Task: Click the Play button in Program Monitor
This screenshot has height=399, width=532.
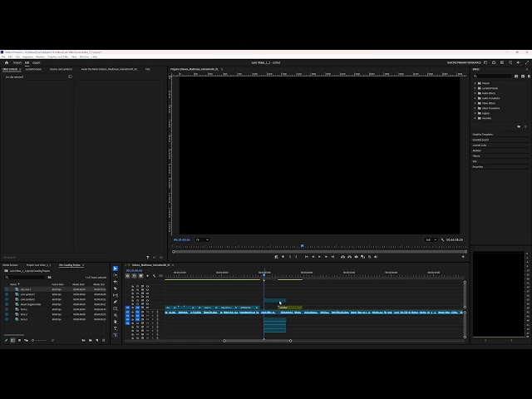Action: [x=319, y=257]
